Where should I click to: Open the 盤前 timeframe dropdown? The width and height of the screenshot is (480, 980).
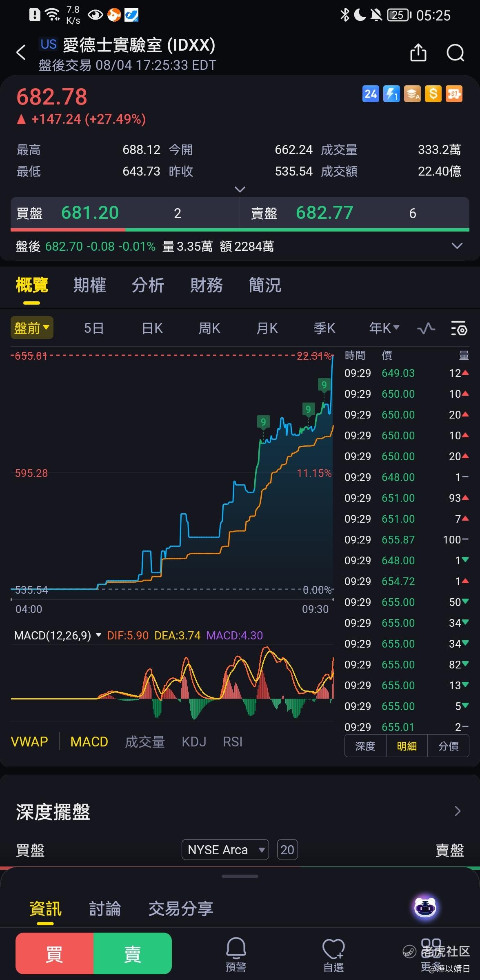(32, 328)
